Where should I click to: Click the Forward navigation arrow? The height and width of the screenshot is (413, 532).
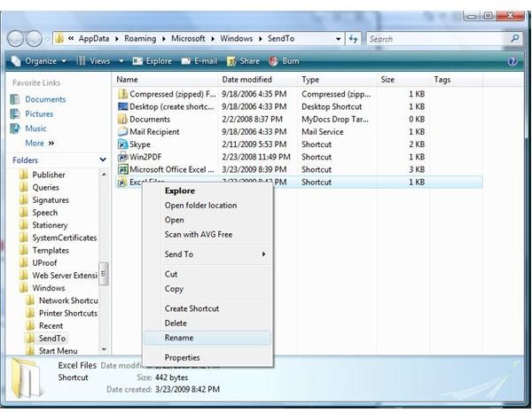click(35, 39)
